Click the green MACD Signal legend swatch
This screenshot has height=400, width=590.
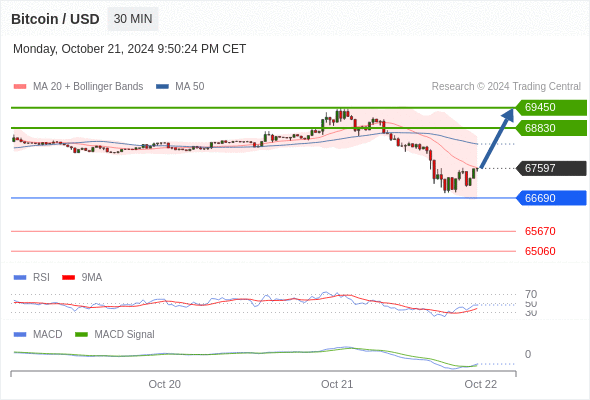coord(81,335)
